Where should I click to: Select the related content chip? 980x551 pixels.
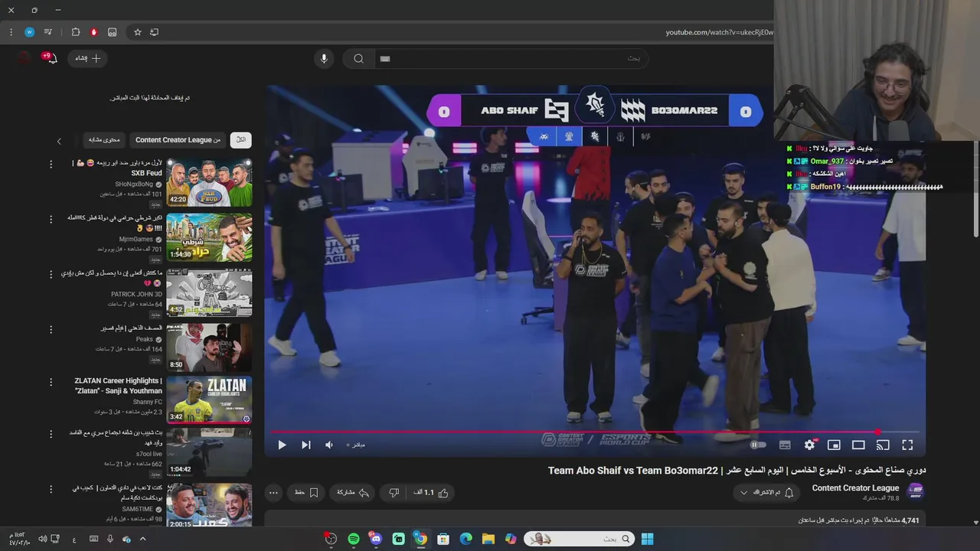(104, 140)
